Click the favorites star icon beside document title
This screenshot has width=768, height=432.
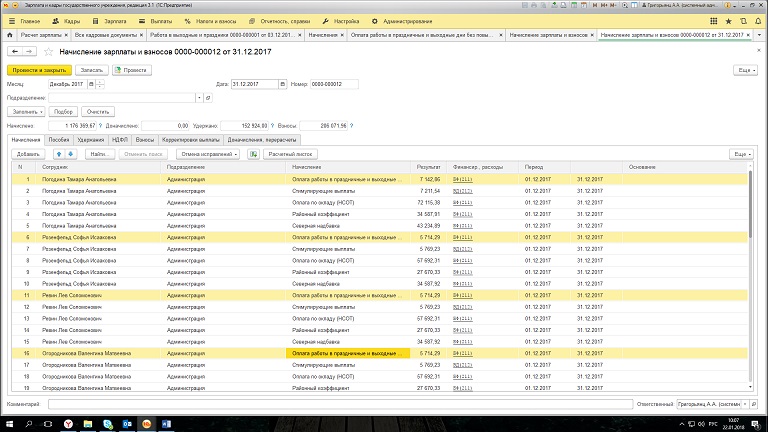pos(47,50)
